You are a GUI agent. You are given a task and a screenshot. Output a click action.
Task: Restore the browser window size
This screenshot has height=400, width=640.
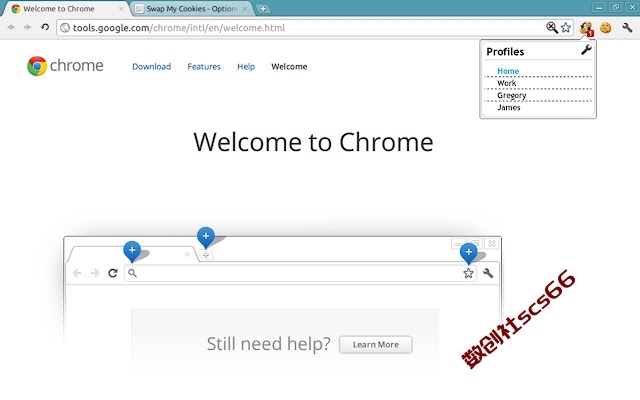[x=615, y=7]
